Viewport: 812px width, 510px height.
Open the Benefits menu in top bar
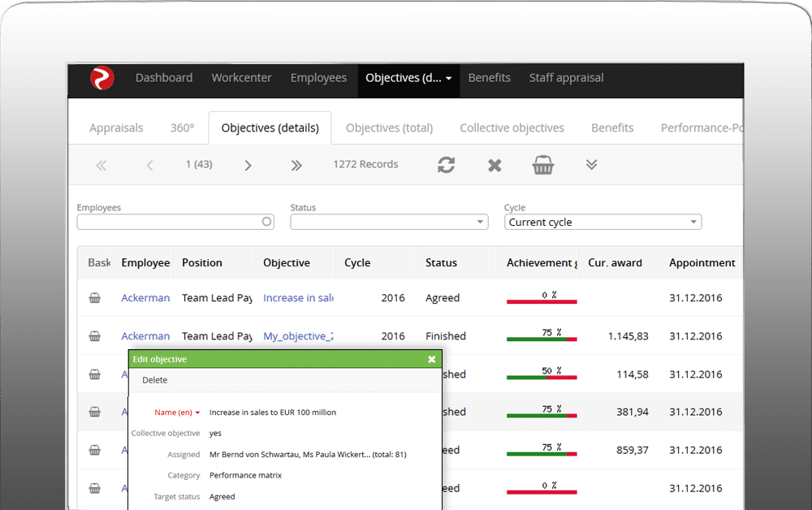pyautogui.click(x=490, y=78)
